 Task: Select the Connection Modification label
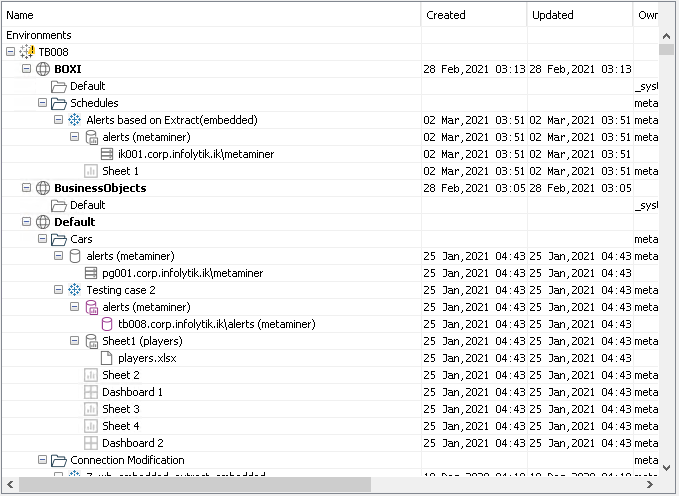[127, 460]
